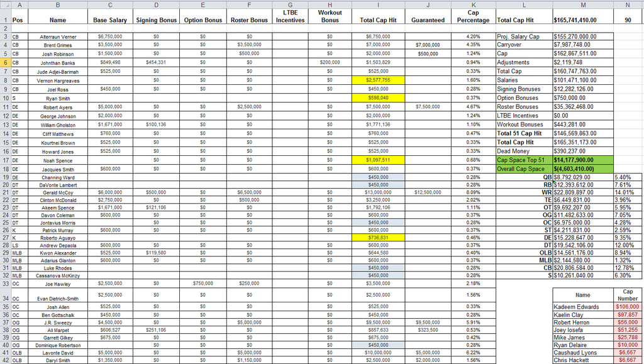Select the Robert Herron cap number $56,000

click(628, 322)
